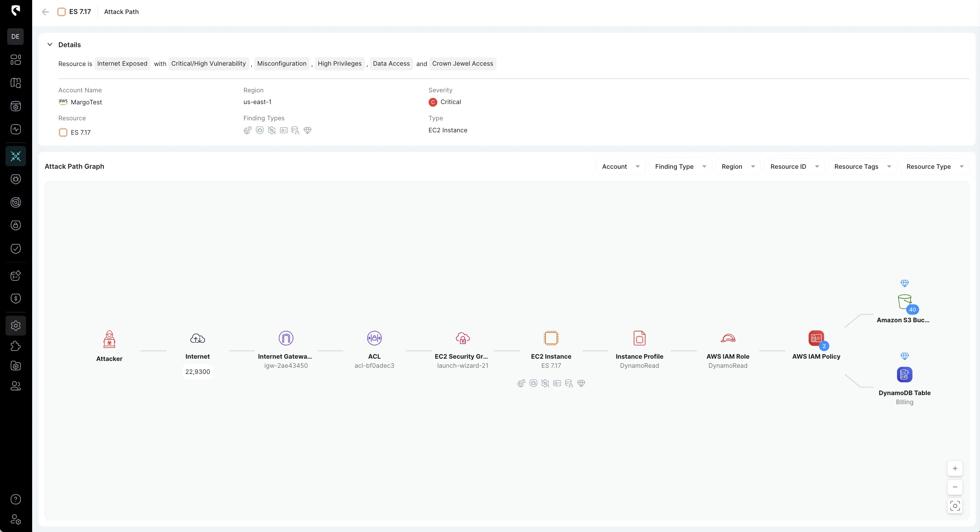The height and width of the screenshot is (532, 980).
Task: Open the users icon in sidebar
Action: [x=16, y=386]
